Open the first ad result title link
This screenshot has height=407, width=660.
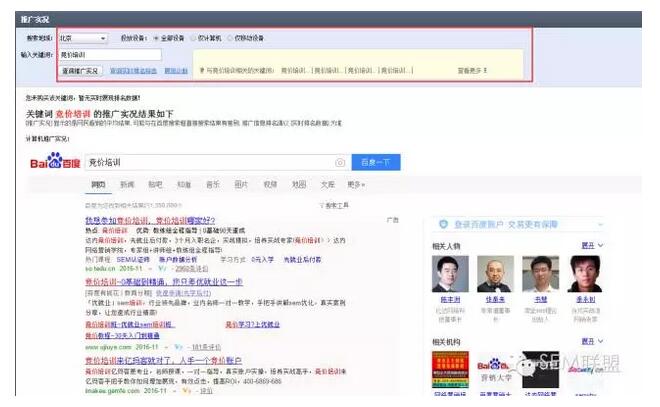tap(150, 221)
